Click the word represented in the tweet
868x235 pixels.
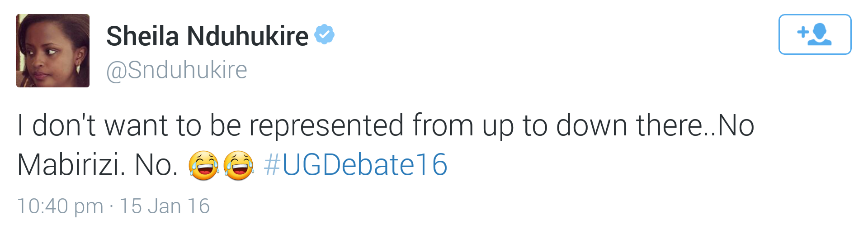[x=326, y=126]
